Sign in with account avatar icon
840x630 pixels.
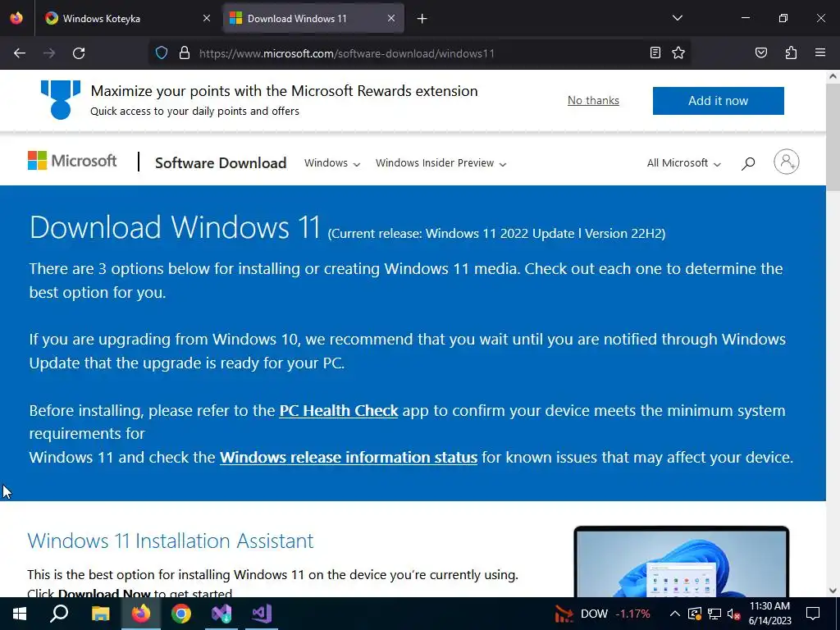click(786, 162)
